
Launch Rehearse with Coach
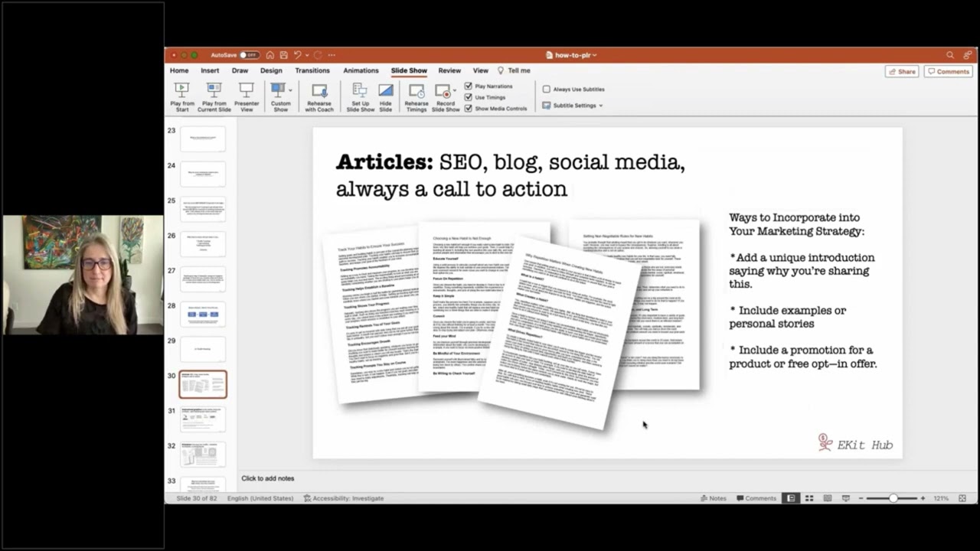tap(319, 97)
